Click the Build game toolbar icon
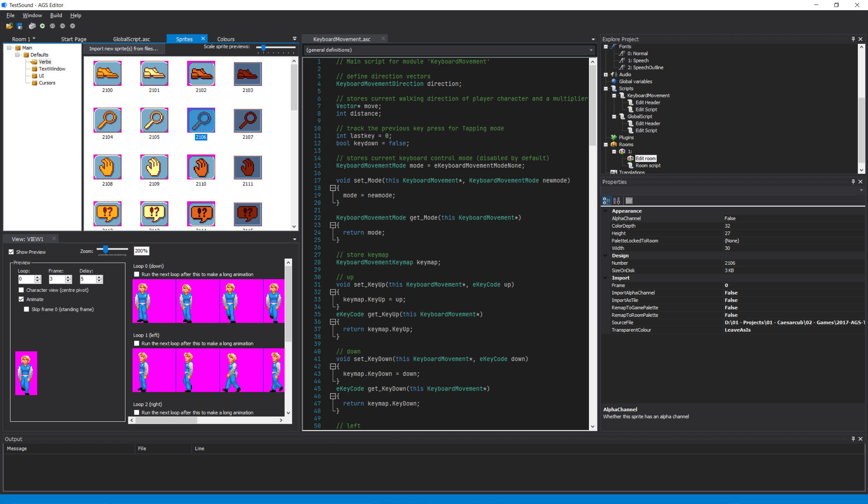Image resolution: width=868 pixels, height=504 pixels. (x=32, y=26)
